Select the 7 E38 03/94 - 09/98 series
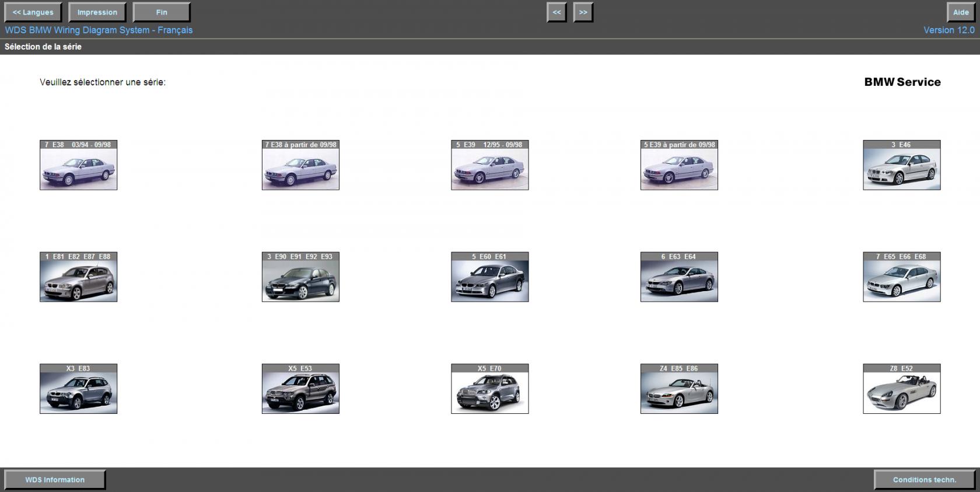The image size is (980, 492). point(78,165)
